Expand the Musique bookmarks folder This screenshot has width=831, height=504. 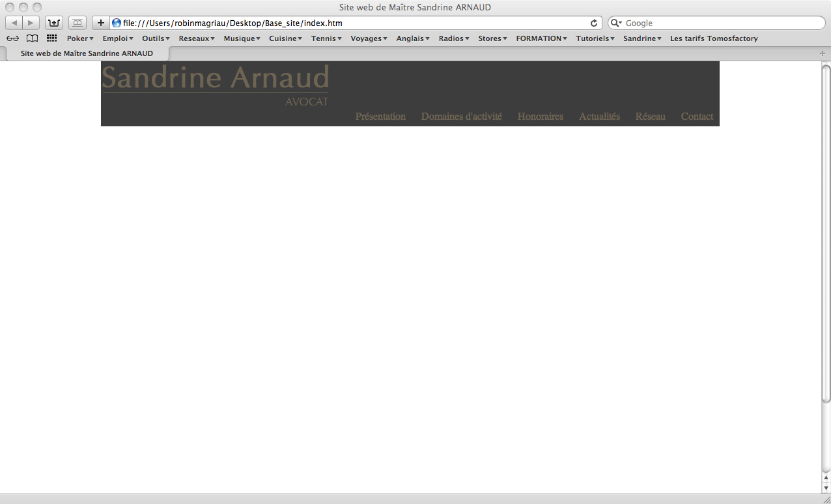coord(242,38)
